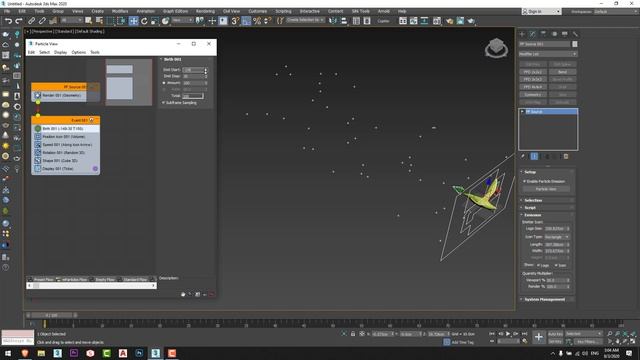Toggle Show Icon checkbox
This screenshot has width=640, height=360.
[x=556, y=265]
